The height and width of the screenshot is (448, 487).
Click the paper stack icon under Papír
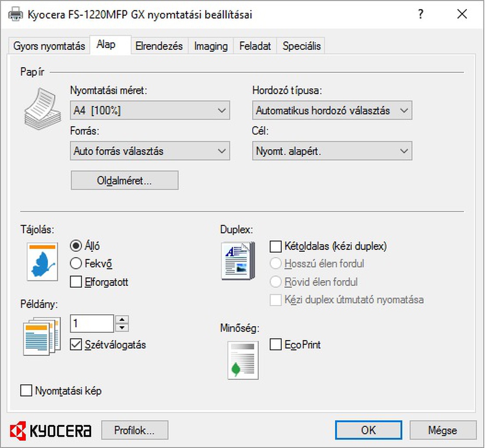click(42, 107)
